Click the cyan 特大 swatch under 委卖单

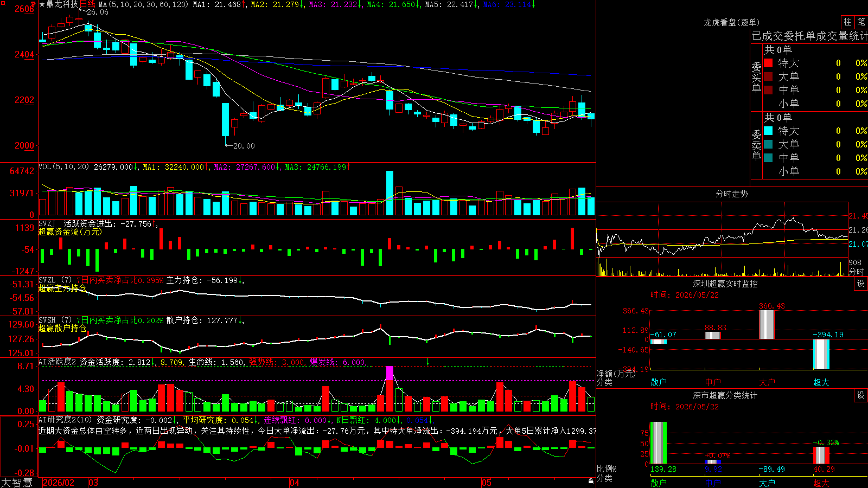[x=768, y=131]
